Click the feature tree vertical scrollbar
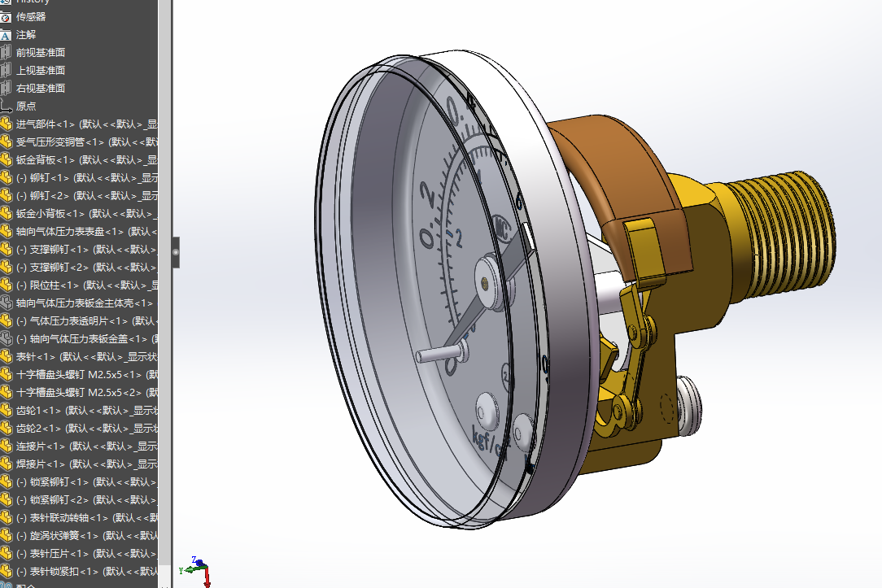 164,281
